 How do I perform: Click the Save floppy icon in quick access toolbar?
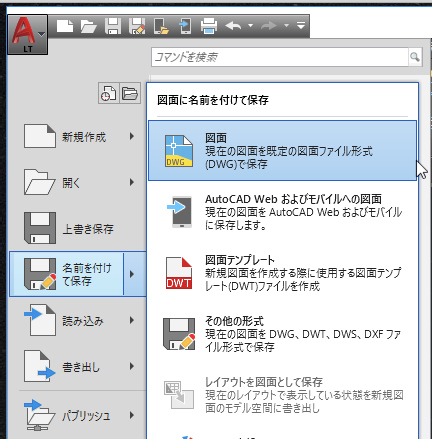point(113,26)
